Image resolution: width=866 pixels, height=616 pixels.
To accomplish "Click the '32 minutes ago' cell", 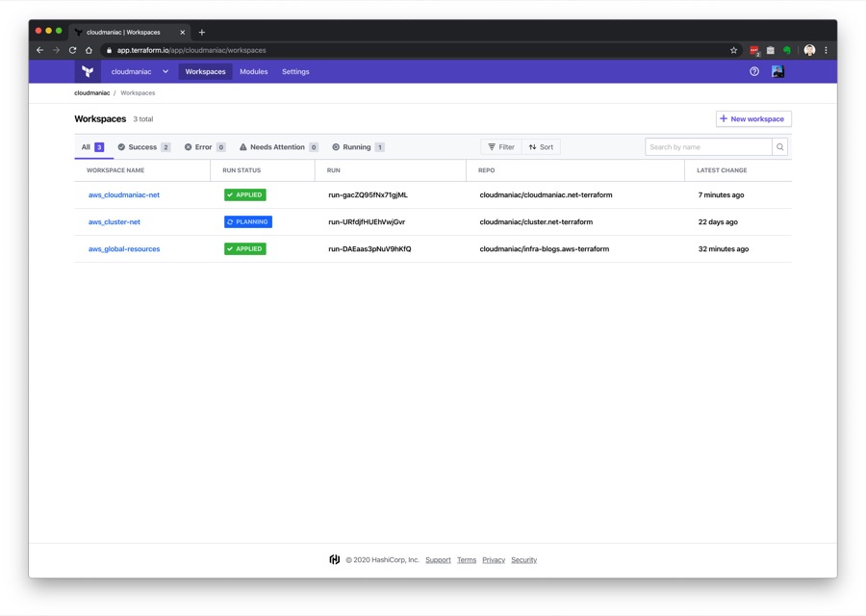I will (724, 249).
